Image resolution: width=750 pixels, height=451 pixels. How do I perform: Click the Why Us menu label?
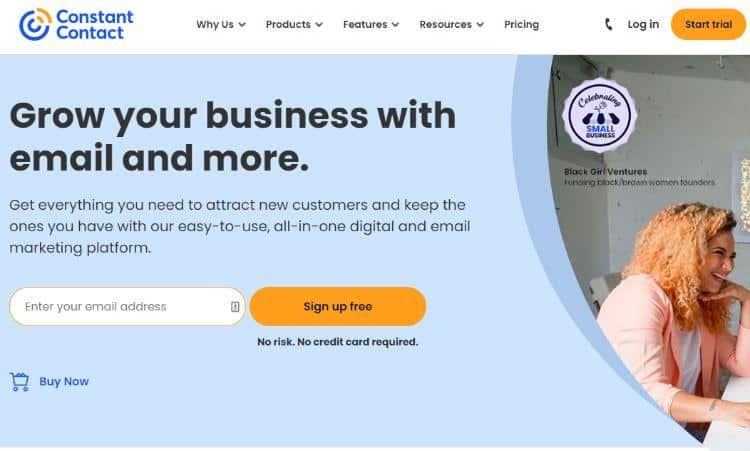215,24
